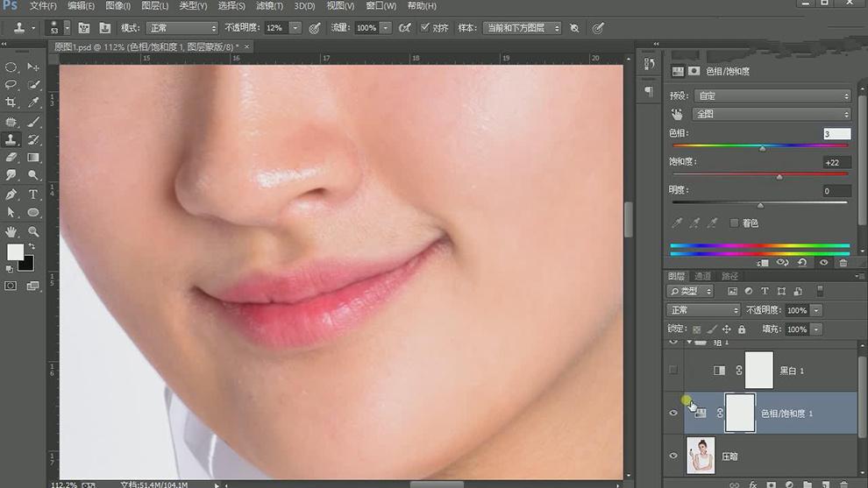
Task: Activate the Eyedropper tool in toolbox
Action: click(x=33, y=103)
